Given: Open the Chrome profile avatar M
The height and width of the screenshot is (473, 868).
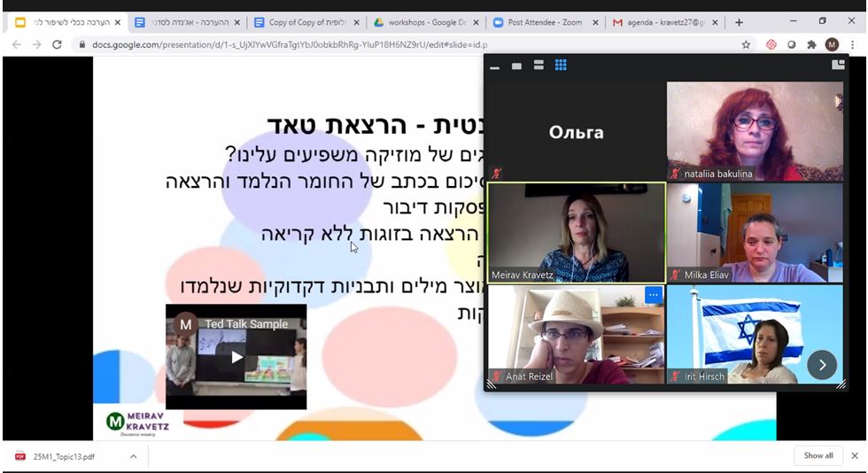Looking at the screenshot, I should pos(832,45).
